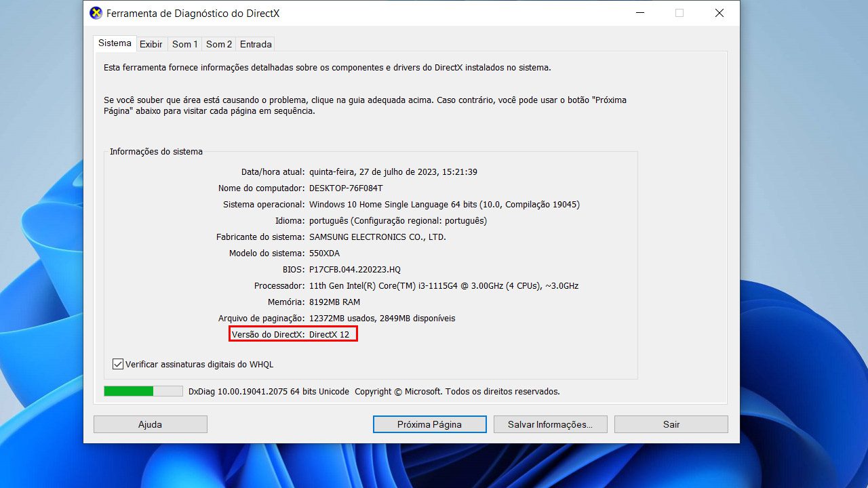Image resolution: width=868 pixels, height=488 pixels.
Task: Click the Sistema operacional label
Action: click(264, 205)
